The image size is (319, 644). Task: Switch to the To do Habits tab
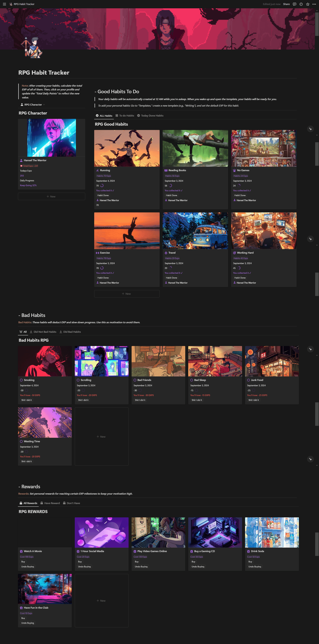[x=125, y=116]
